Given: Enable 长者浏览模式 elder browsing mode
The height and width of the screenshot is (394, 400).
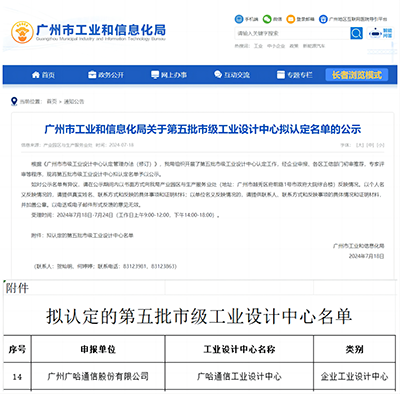Looking at the screenshot, I should 357,75.
